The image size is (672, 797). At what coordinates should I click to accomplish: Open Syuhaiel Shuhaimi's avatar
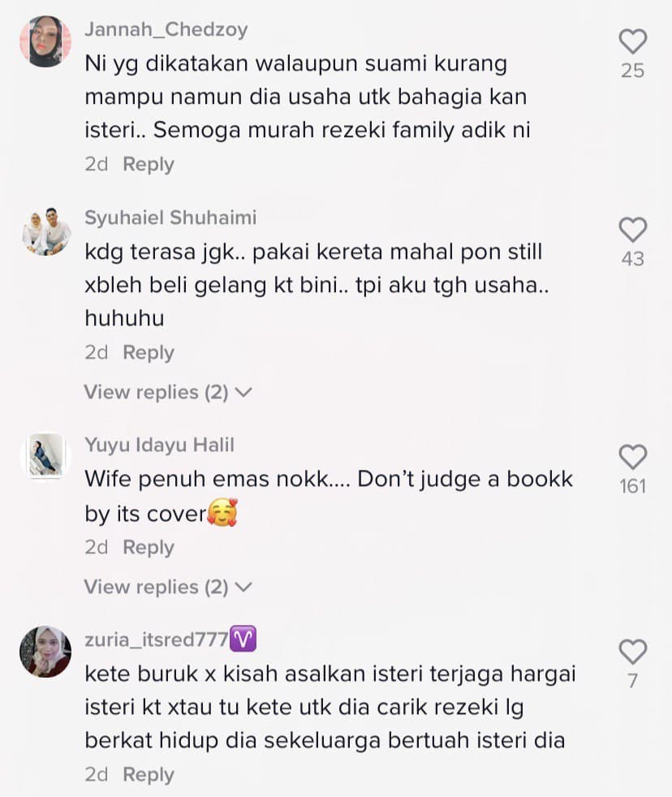(x=45, y=232)
